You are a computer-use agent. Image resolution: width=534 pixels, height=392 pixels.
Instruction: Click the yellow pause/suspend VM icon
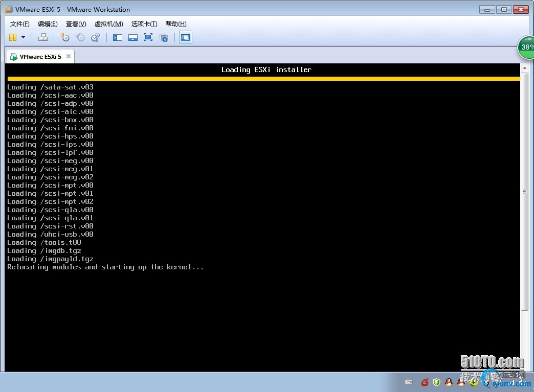13,37
